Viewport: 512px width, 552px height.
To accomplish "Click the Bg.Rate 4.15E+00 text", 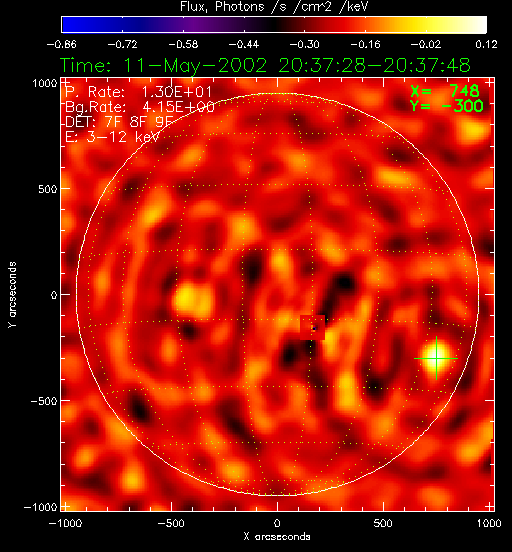I will click(140, 107).
